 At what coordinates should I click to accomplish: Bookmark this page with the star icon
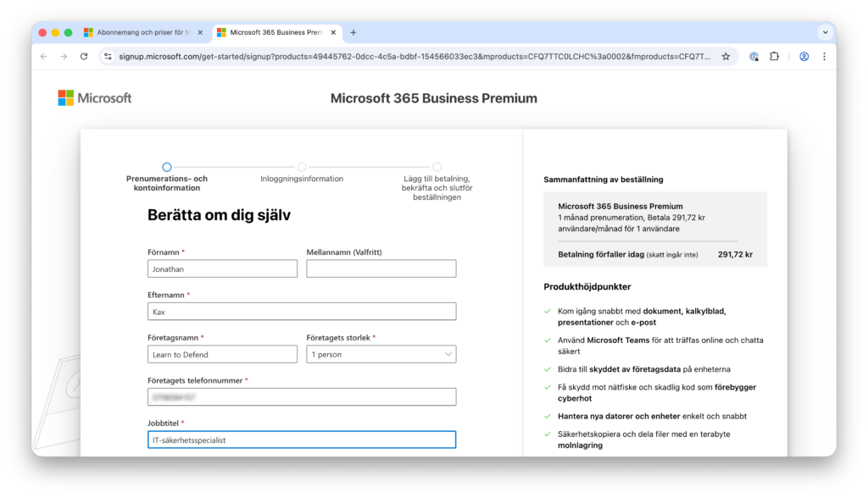tap(726, 57)
